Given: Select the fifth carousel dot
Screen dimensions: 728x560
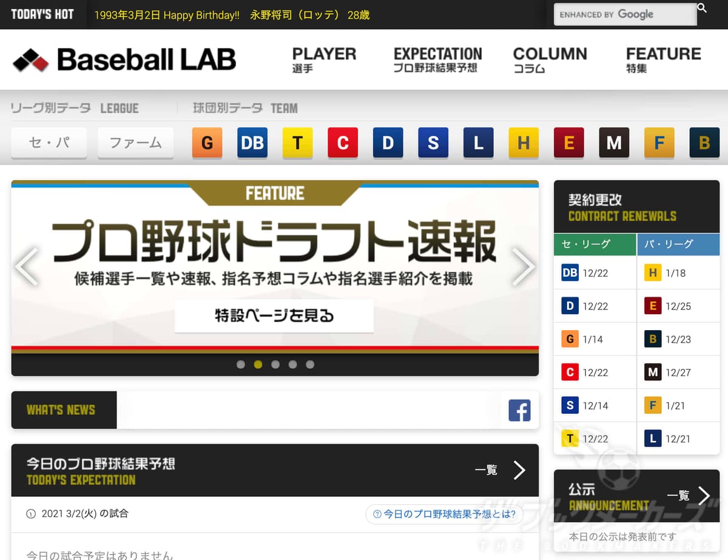Looking at the screenshot, I should (x=310, y=365).
